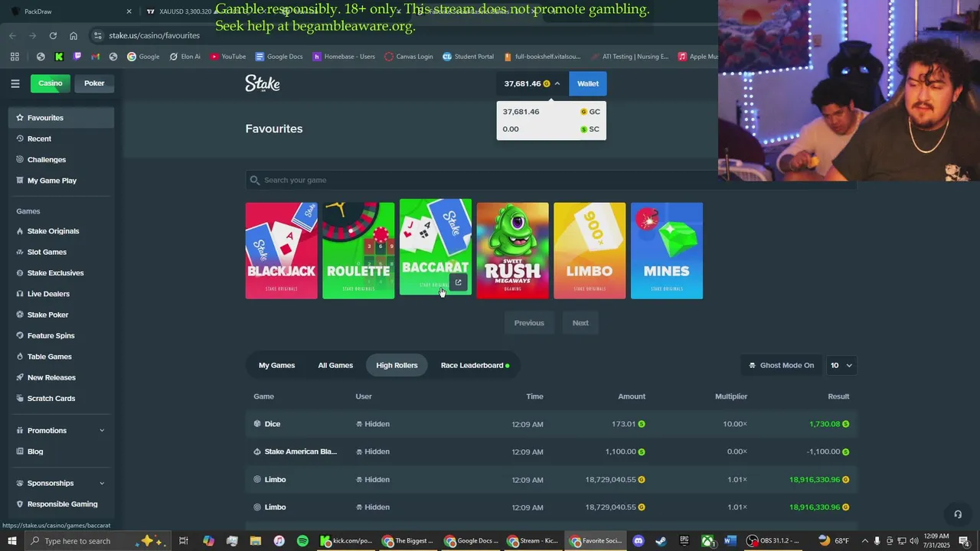
Task: Click the popout icon on Baccarat card
Action: point(458,282)
